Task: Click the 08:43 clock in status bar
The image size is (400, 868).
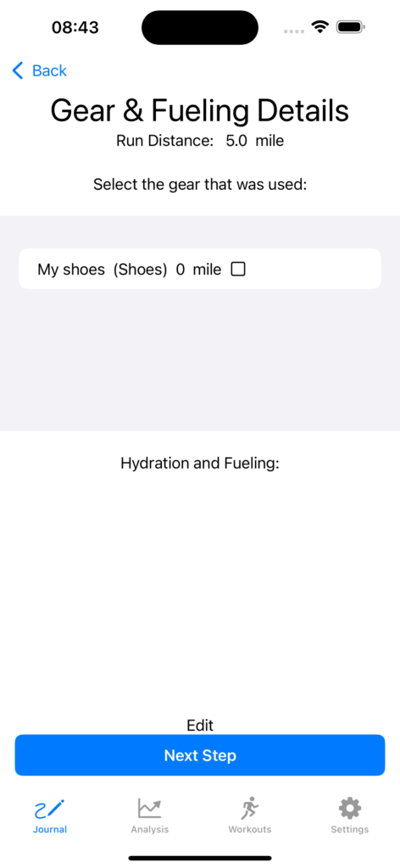Action: [75, 27]
